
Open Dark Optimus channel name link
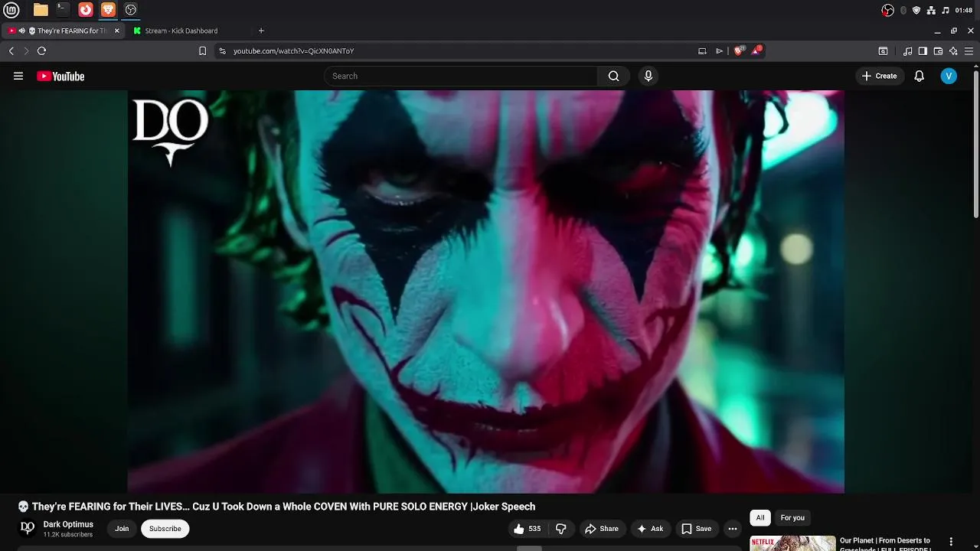tap(68, 524)
